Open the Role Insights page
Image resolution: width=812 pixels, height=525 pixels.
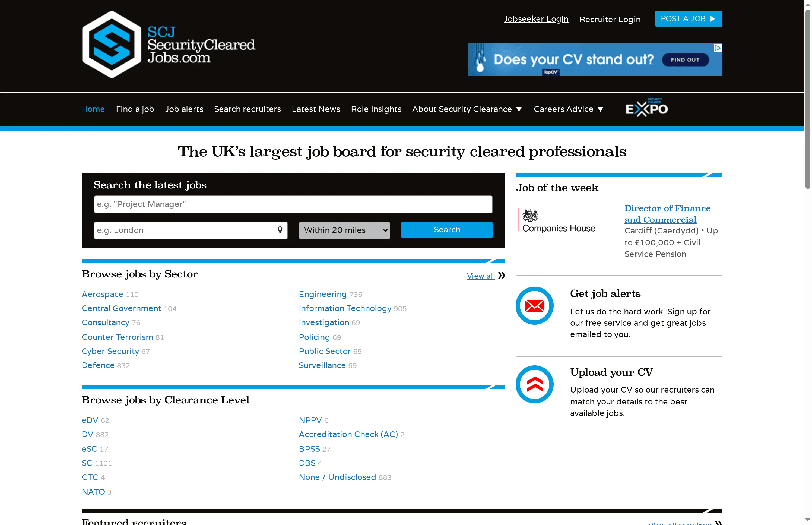[376, 109]
